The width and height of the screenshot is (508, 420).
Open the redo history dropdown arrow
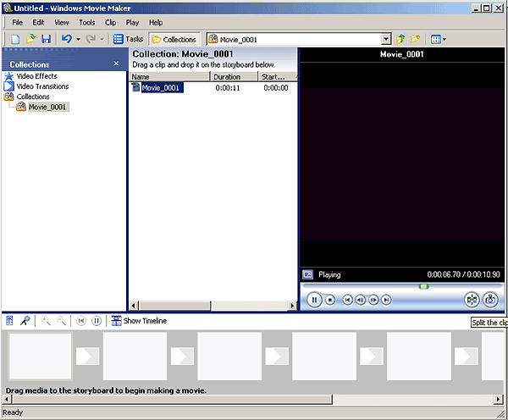(x=102, y=40)
